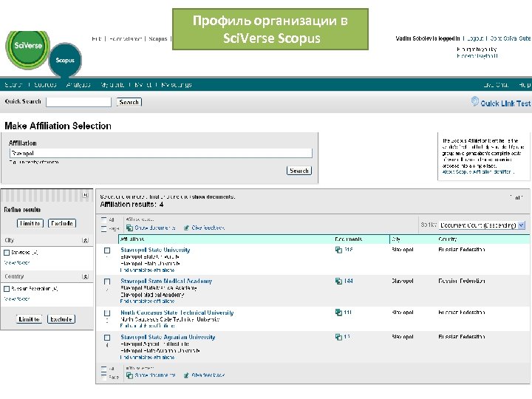Click top Exclude button
This screenshot has height=399, width=532.
tap(62, 224)
